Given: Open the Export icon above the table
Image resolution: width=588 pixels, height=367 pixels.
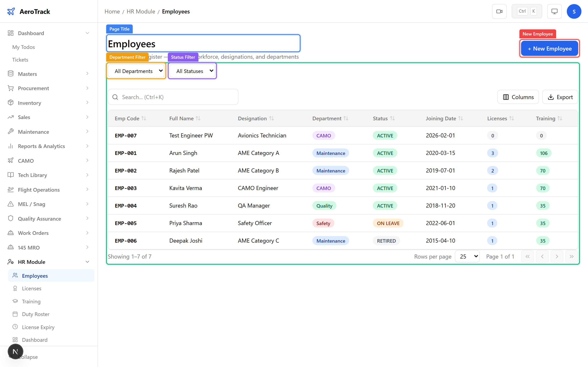Looking at the screenshot, I should pyautogui.click(x=551, y=97).
